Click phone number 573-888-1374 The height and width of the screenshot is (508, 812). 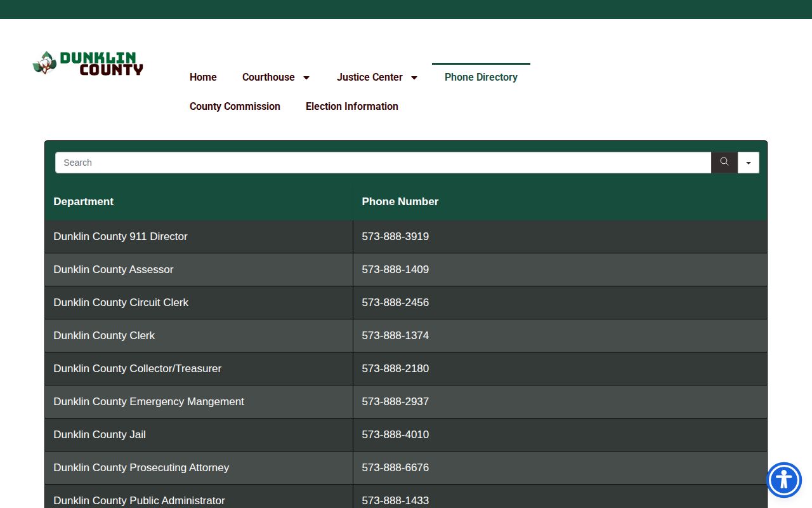point(395,335)
